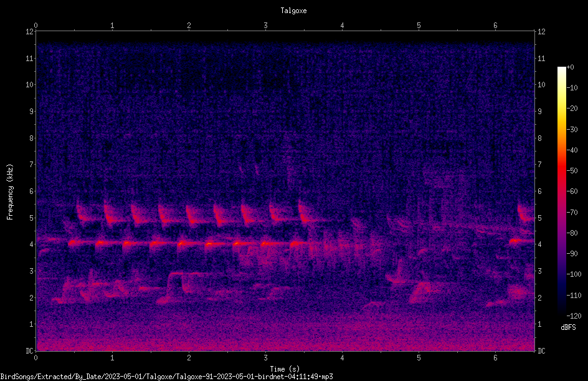This screenshot has width=588, height=381.
Task: Click the Frequency (kHz) axis label
Action: pos(10,192)
